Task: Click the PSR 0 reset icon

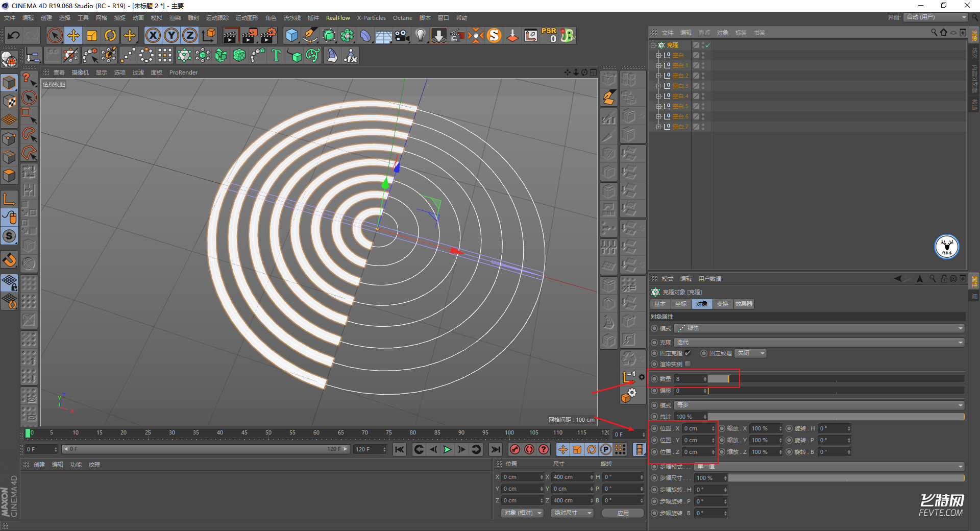Action: 549,35
